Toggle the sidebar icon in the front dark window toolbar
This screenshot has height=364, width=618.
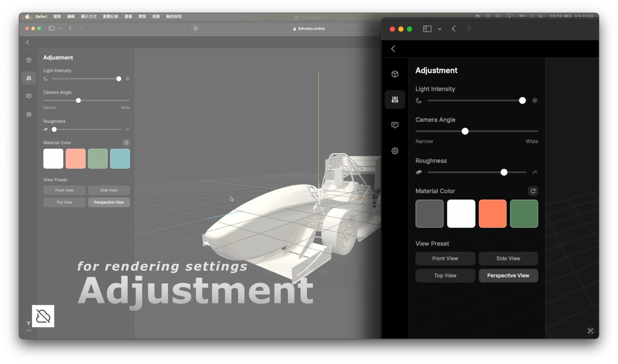(x=427, y=29)
